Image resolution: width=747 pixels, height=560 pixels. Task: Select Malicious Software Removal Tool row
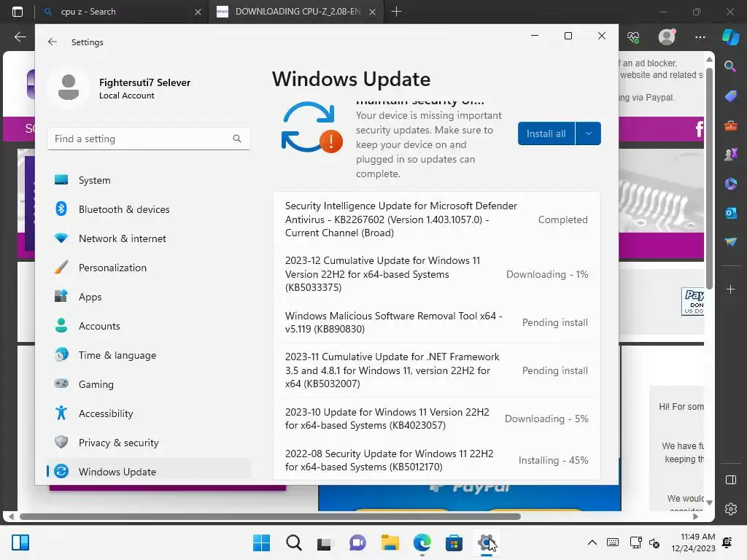pos(436,322)
